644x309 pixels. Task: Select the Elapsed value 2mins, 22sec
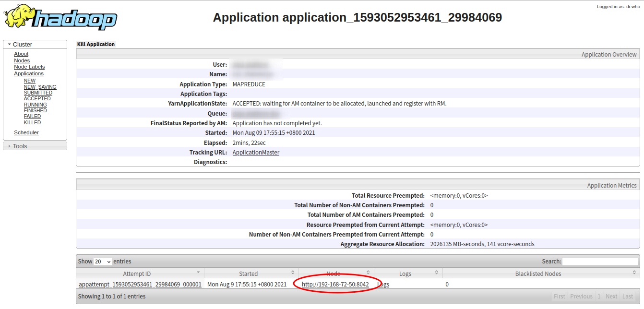coord(249,143)
